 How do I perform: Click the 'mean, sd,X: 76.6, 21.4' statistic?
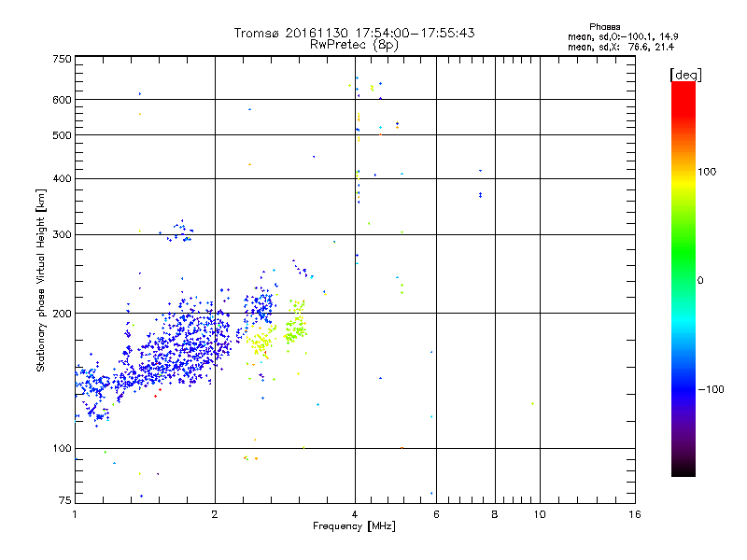[x=621, y=47]
